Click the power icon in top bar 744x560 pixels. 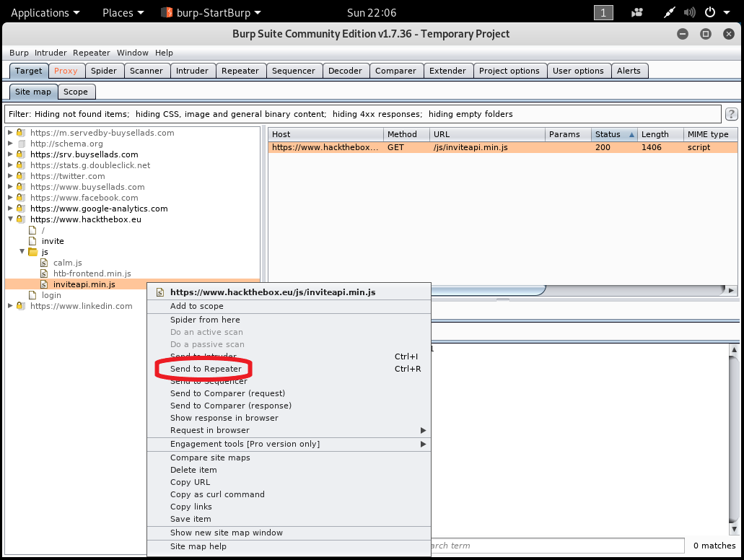click(x=709, y=12)
